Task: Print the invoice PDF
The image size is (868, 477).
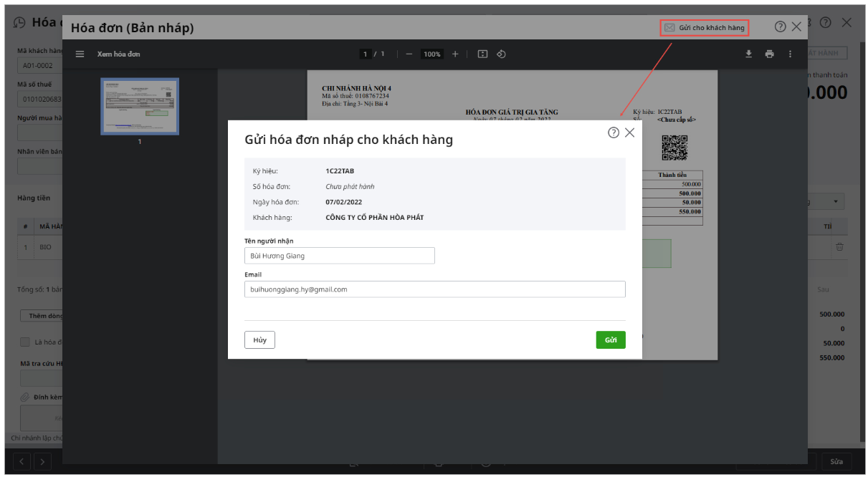Action: tap(769, 54)
